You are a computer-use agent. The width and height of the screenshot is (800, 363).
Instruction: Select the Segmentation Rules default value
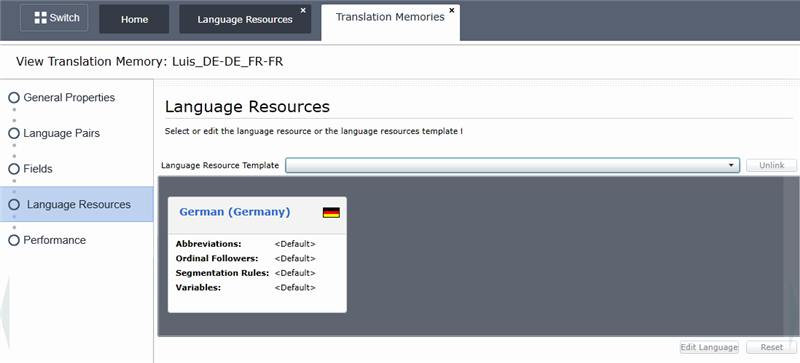(x=295, y=273)
